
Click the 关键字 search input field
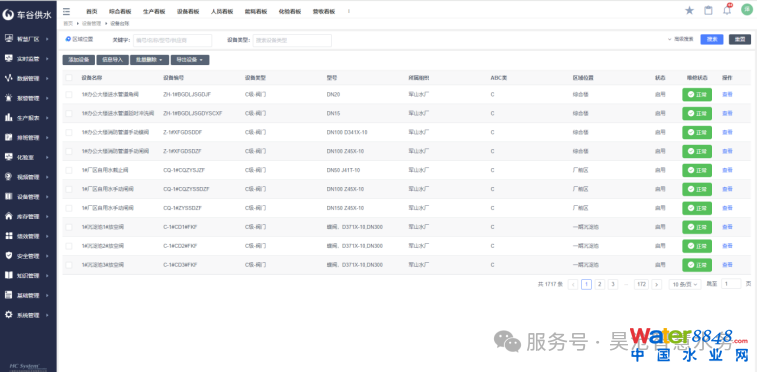[173, 41]
